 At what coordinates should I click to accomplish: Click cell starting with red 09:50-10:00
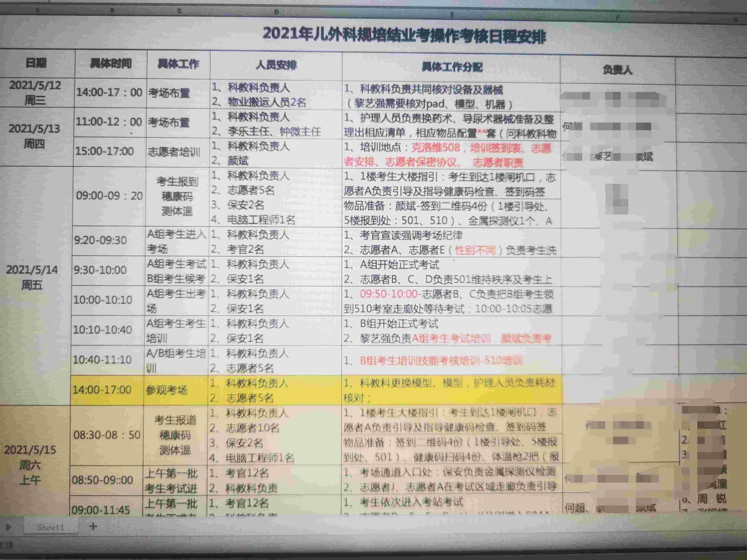[x=451, y=301]
